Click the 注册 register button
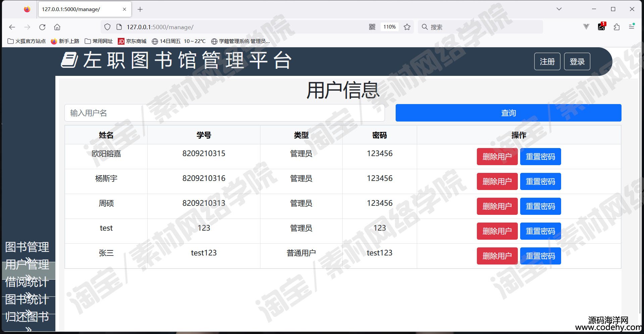 coord(547,61)
